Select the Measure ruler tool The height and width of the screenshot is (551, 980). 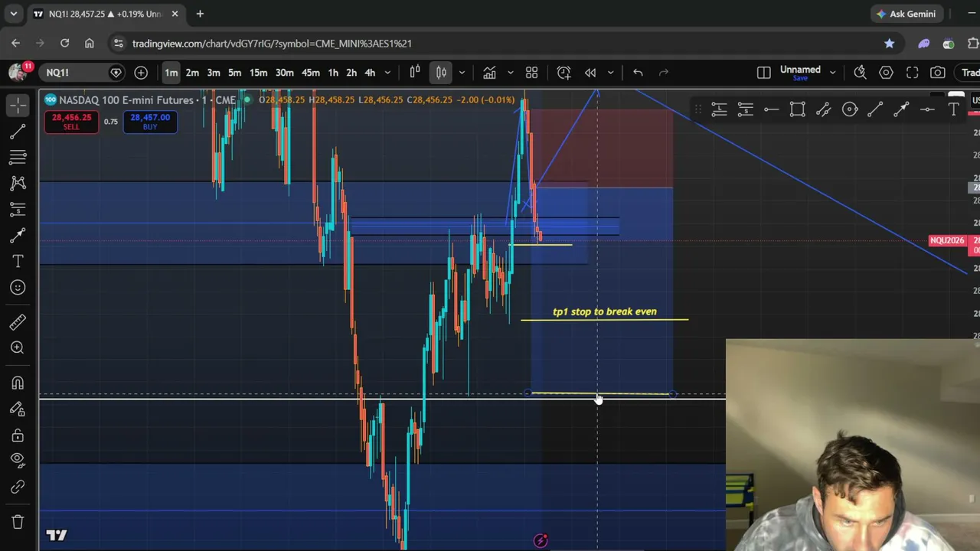pyautogui.click(x=18, y=321)
